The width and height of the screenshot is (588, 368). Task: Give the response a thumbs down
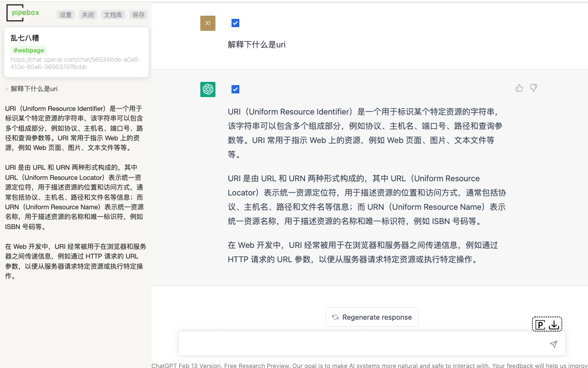click(x=533, y=88)
